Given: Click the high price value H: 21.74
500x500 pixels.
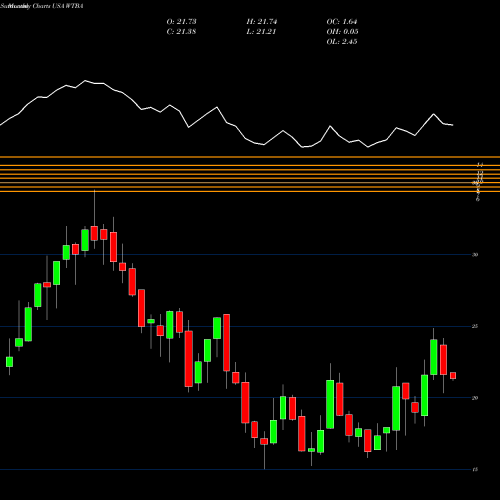Looking at the screenshot, I should (262, 22).
